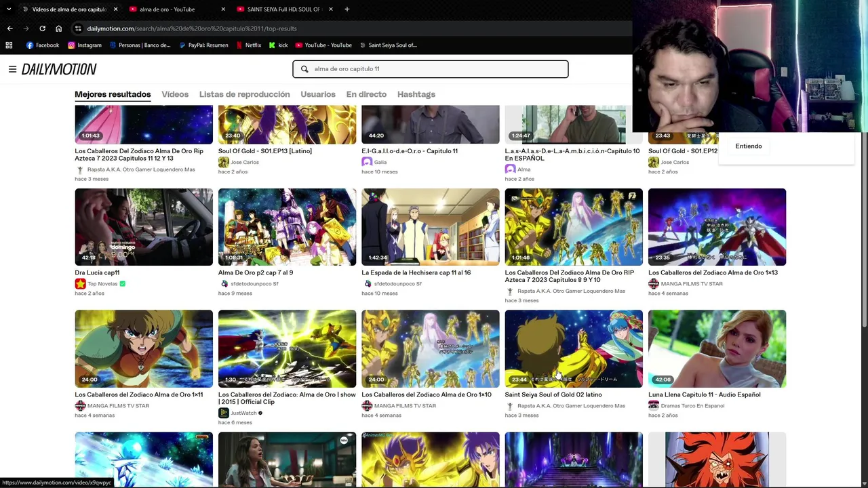Open sfdetodounpoco Sf channel under La Espada
The height and width of the screenshot is (488, 868).
point(397,284)
